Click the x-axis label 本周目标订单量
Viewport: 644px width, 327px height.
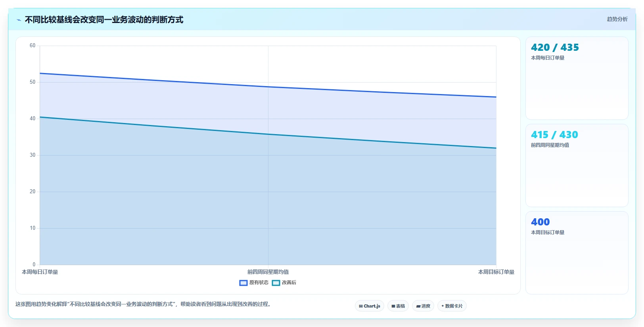click(496, 272)
